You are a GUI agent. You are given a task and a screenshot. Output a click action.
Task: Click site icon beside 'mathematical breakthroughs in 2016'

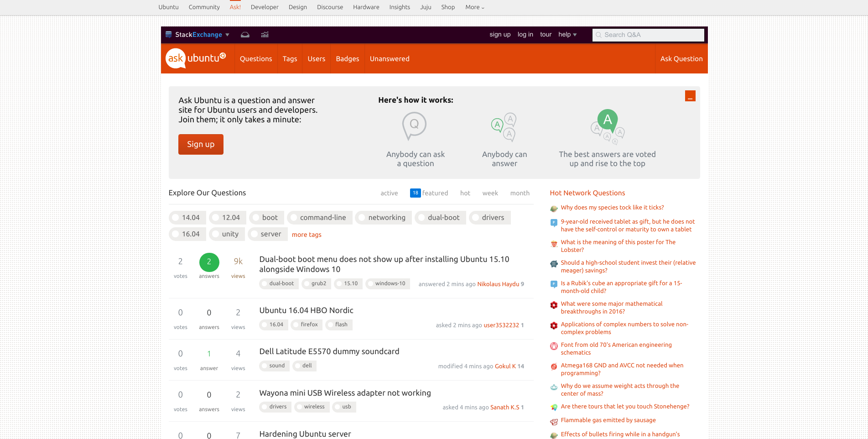(554, 305)
